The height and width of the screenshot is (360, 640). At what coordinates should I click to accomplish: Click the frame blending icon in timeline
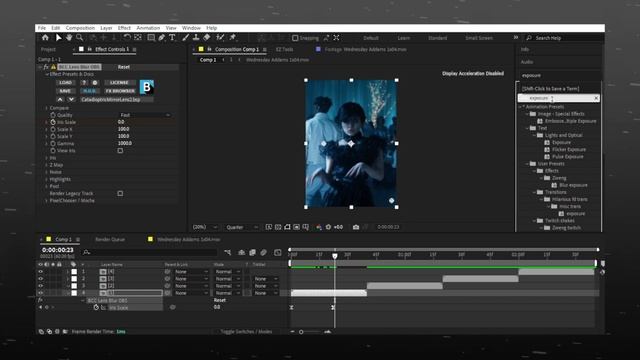click(x=253, y=253)
